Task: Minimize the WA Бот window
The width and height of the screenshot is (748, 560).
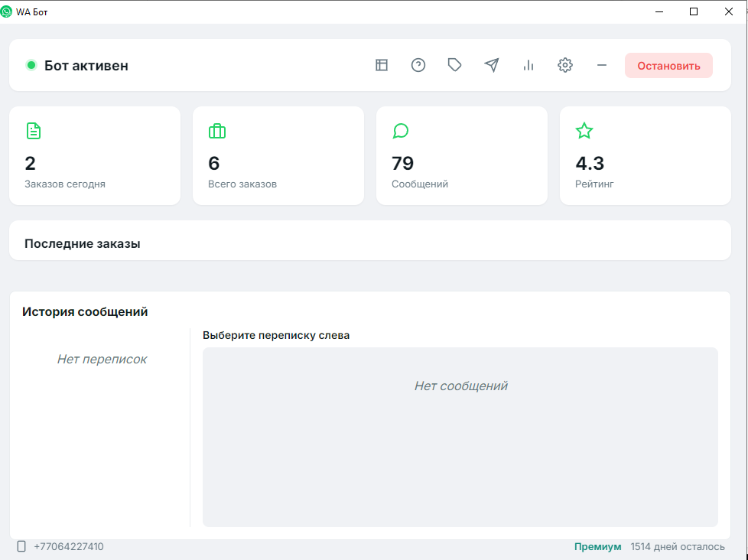Action: [659, 11]
